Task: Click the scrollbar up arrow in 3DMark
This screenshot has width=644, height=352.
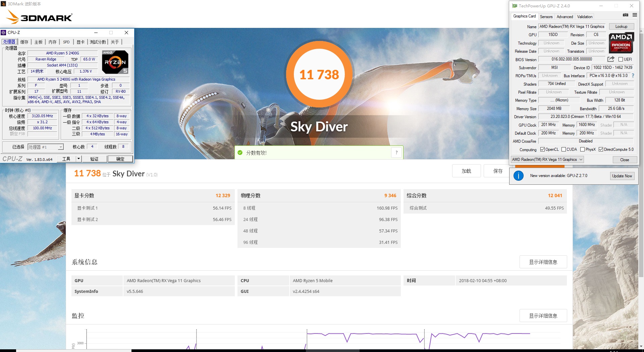Action: [x=641, y=31]
